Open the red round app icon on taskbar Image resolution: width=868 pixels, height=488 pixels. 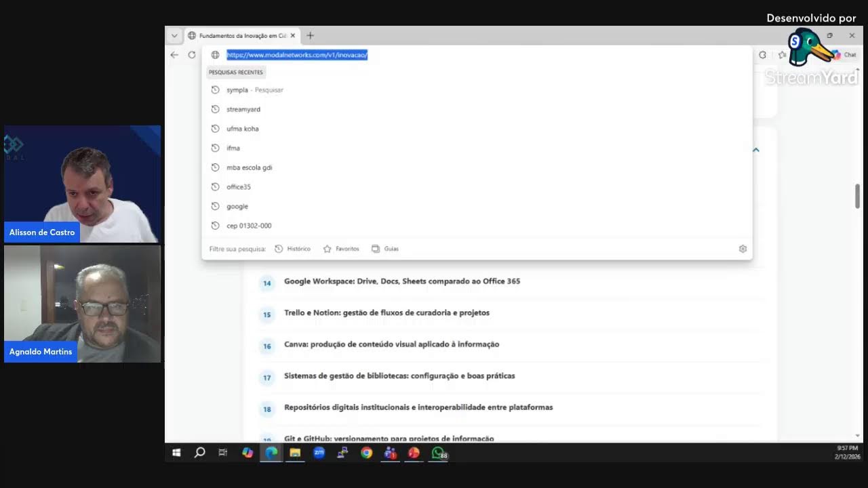point(414,453)
